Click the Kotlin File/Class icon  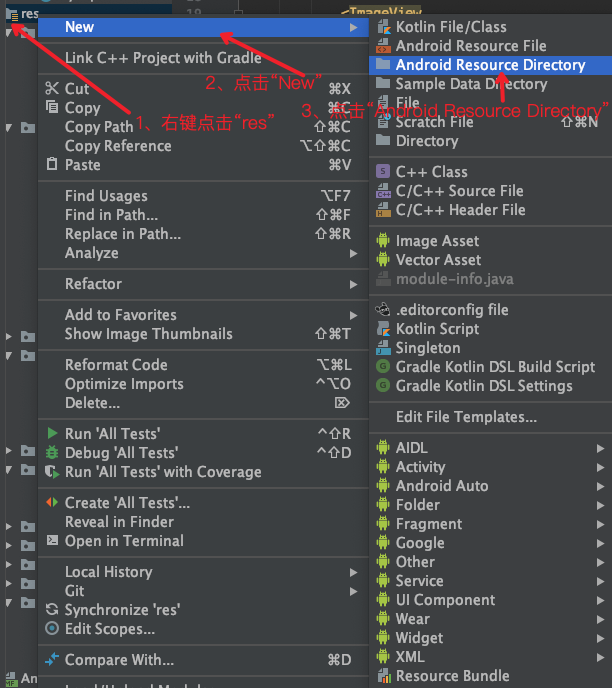point(383,27)
